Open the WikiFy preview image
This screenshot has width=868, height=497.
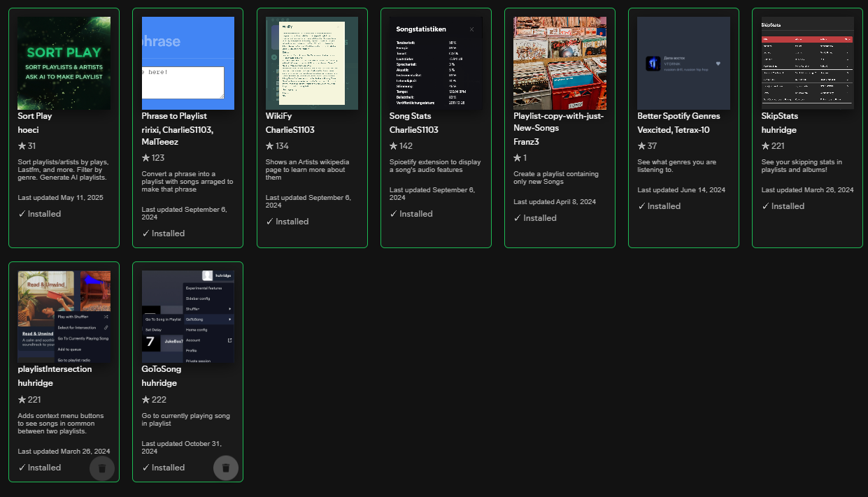[312, 63]
